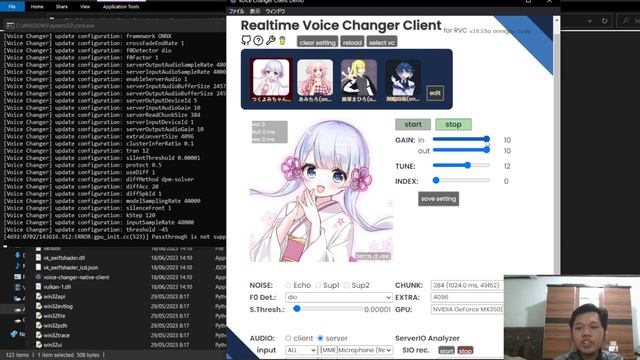The image size is (640, 360).
Task: Click the vk_swiftshader_icd.json file icon
Action: (x=38, y=267)
